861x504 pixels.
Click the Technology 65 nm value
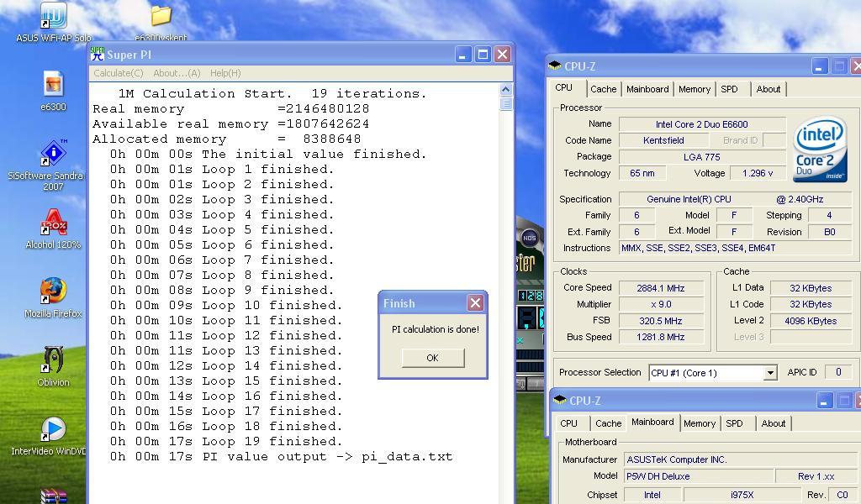tap(642, 173)
